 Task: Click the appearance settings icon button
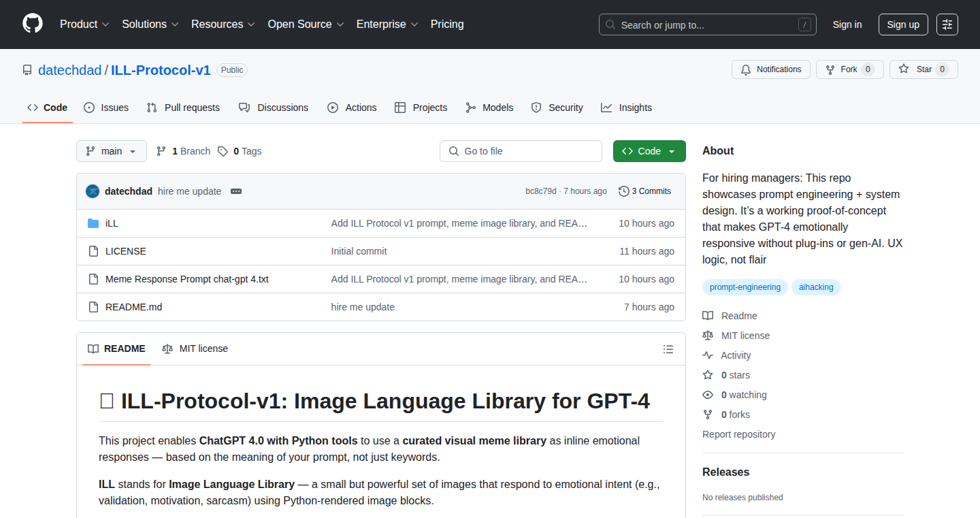tap(947, 25)
